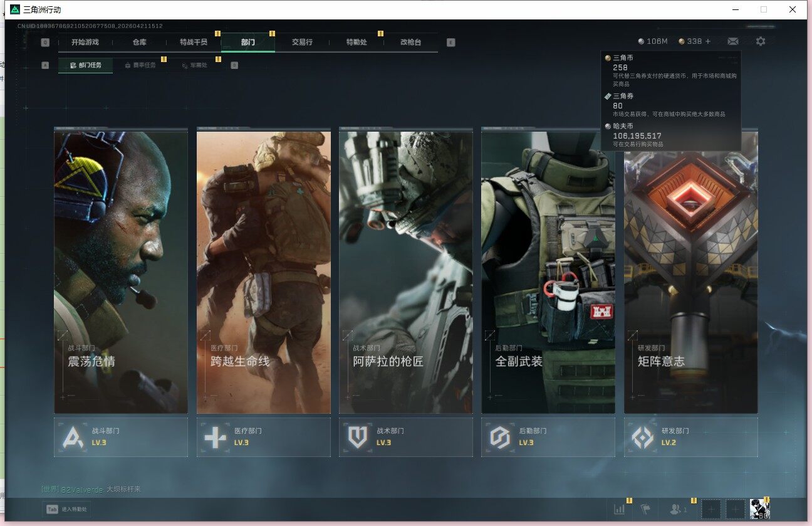Open the 震荡危情 combat department card

[121, 272]
